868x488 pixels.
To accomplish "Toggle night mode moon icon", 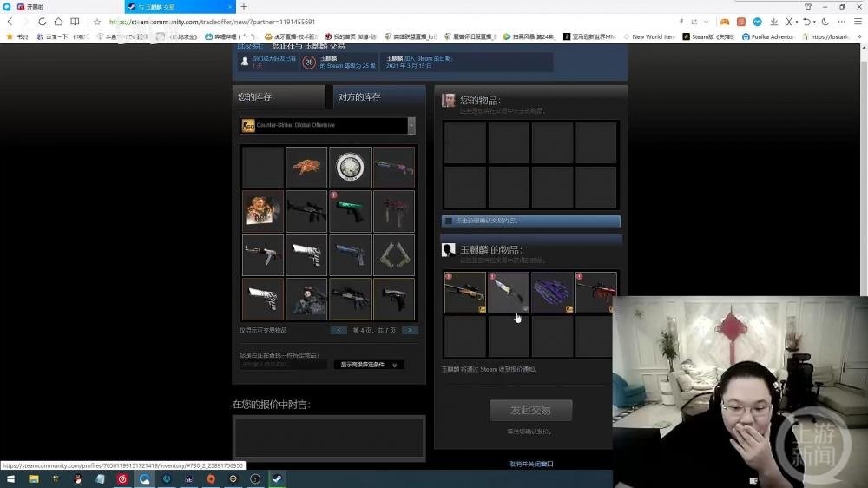I will [825, 22].
